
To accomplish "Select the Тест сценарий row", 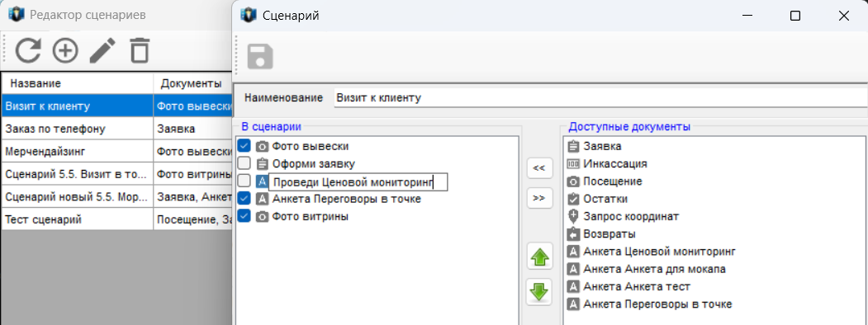I will point(116,219).
